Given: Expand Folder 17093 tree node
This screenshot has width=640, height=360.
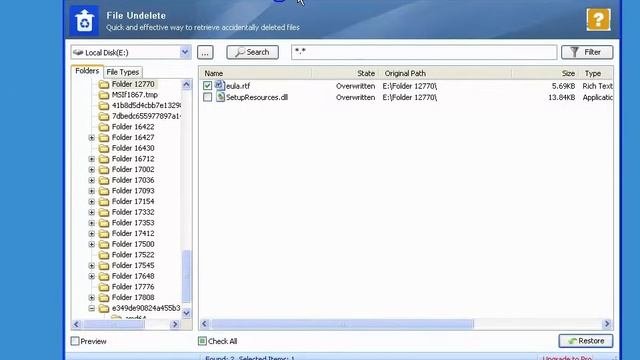Looking at the screenshot, I should point(91,191).
